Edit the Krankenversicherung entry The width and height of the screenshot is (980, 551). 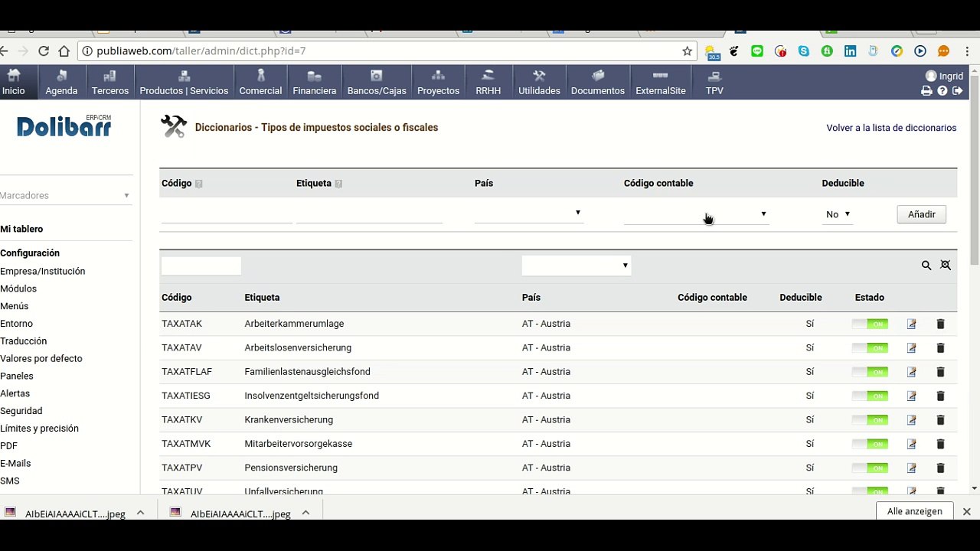click(x=911, y=420)
